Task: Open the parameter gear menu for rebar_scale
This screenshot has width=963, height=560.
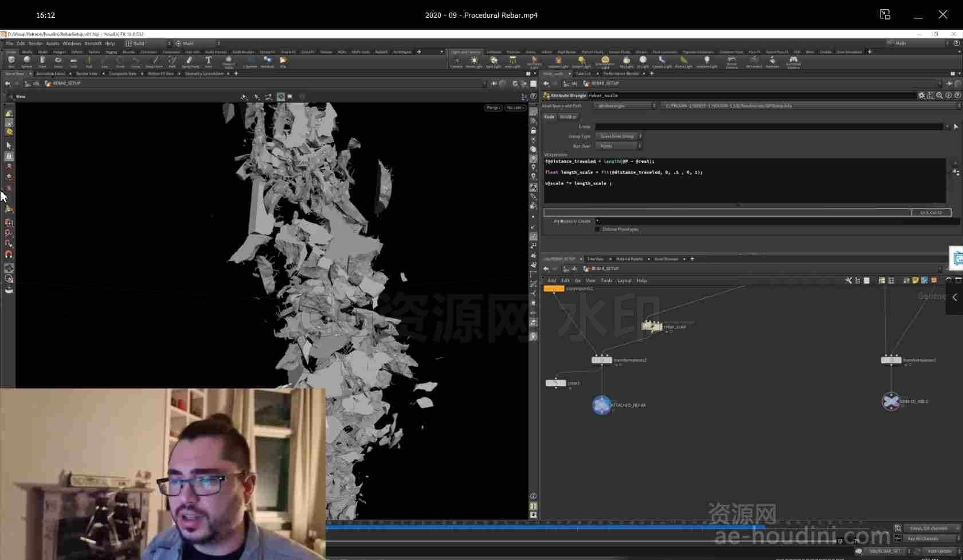Action: coord(921,96)
